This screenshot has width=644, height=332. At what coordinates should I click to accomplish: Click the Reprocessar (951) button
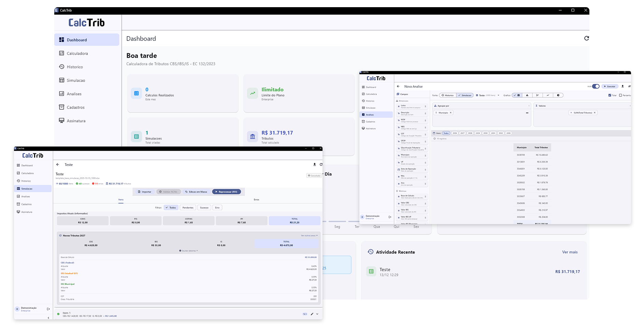[x=226, y=192]
